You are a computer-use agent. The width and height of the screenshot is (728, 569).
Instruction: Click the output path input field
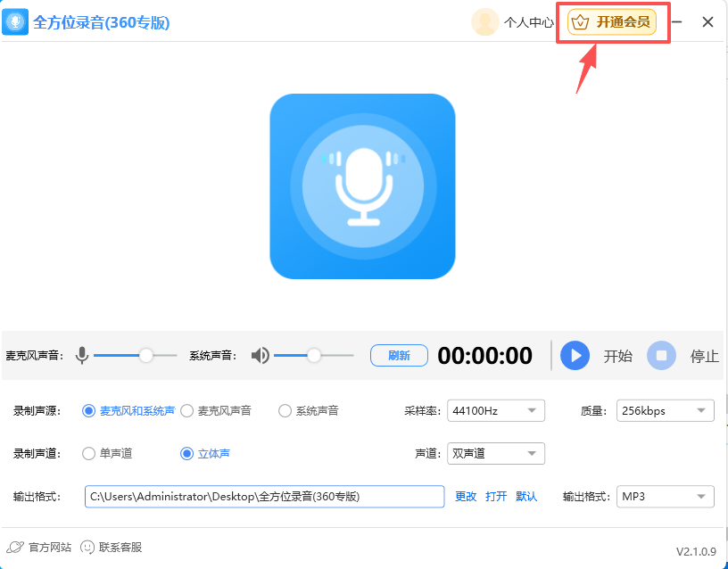coord(263,497)
